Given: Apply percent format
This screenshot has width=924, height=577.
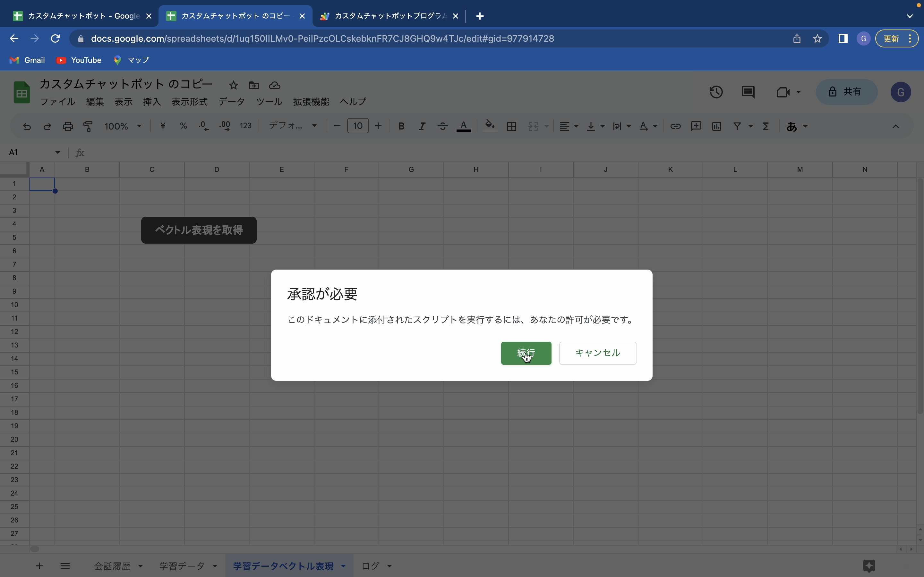Looking at the screenshot, I should [x=183, y=126].
